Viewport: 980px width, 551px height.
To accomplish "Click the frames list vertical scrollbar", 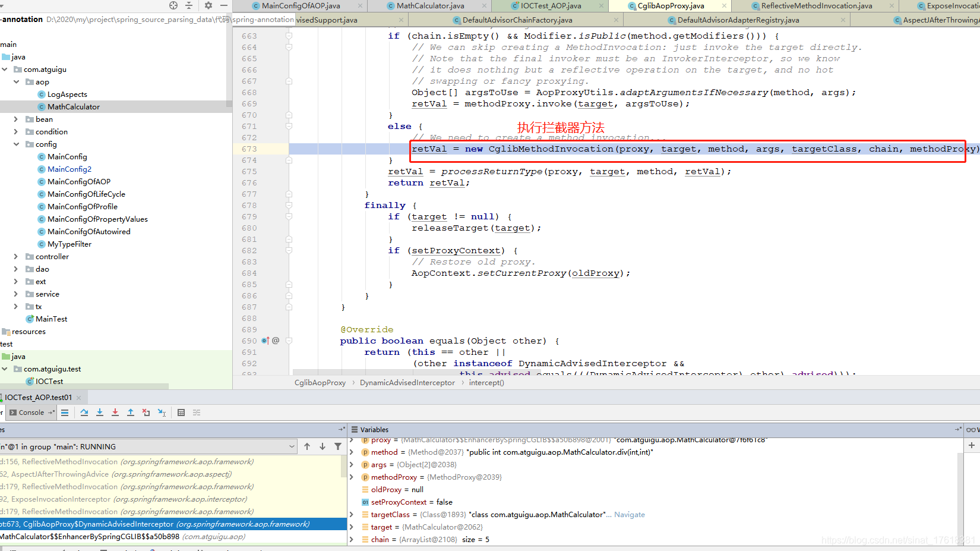I will [x=344, y=467].
